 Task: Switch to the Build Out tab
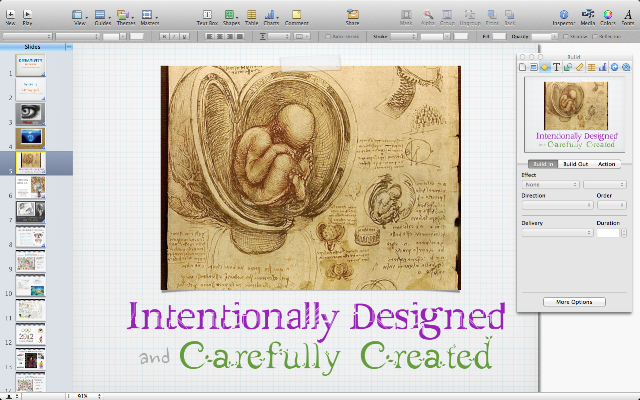[x=576, y=164]
